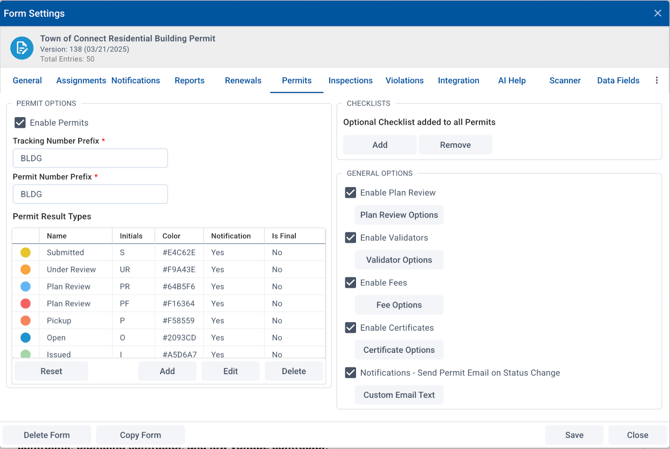Toggle the Enable Plan Review checkbox

coord(350,193)
